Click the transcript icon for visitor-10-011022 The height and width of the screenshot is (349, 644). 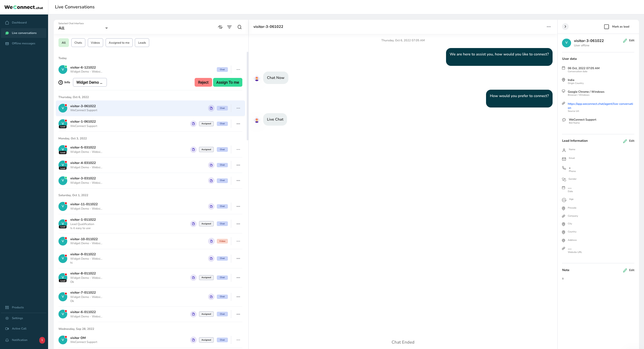pos(211,241)
